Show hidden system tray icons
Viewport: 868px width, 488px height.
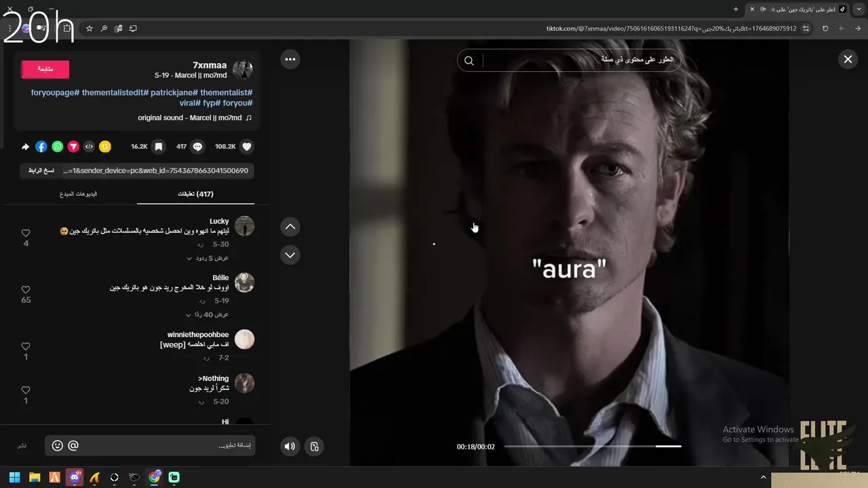pyautogui.click(x=763, y=478)
